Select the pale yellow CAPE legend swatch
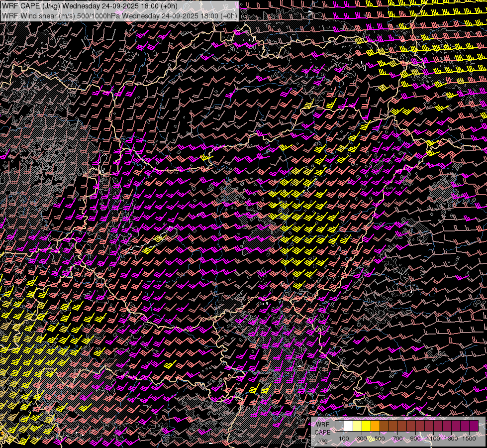Viewport: 487px width, 448px height. [x=357, y=426]
